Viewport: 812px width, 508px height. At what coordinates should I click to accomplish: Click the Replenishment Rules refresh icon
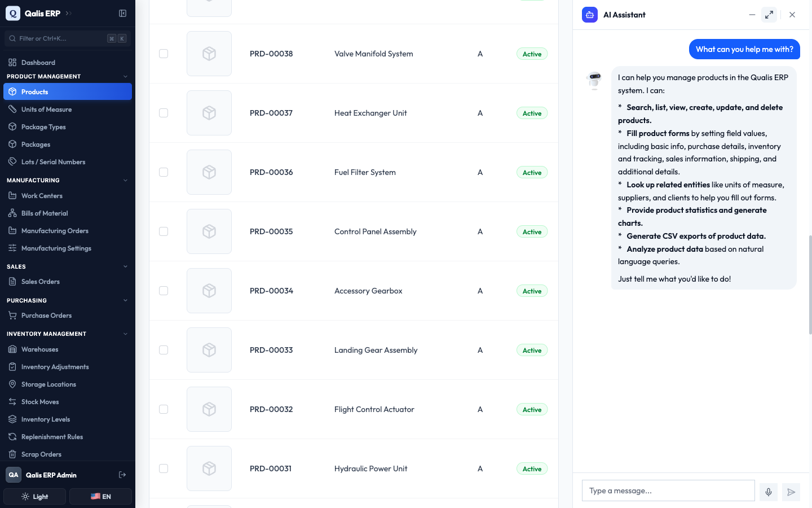[x=12, y=437]
